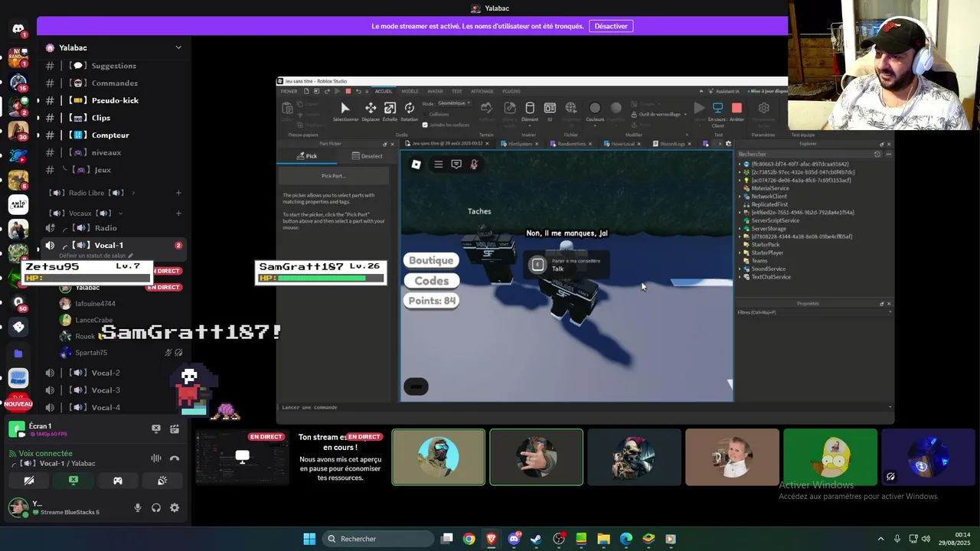Select the Sélectionner tool in Roblox Studio

click(x=345, y=112)
